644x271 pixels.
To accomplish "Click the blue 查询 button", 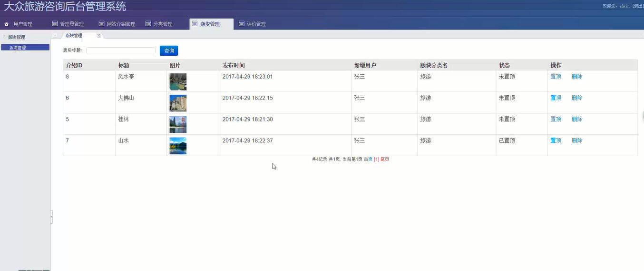I will [169, 50].
